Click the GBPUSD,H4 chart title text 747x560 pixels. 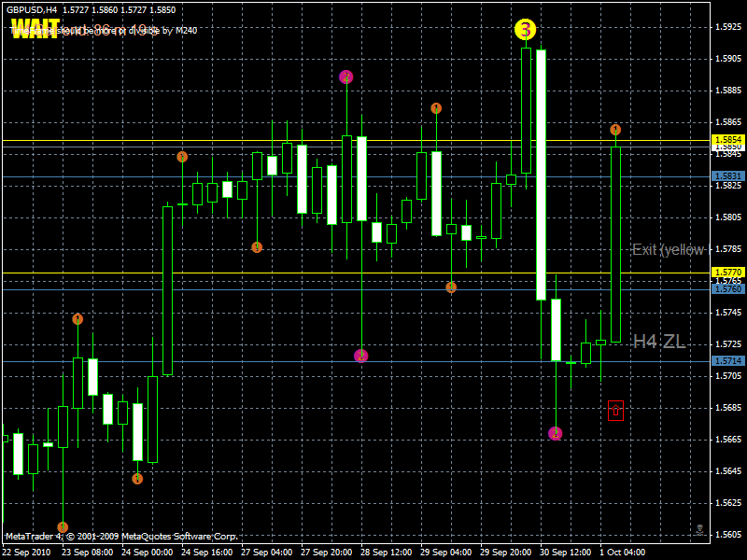click(x=32, y=10)
